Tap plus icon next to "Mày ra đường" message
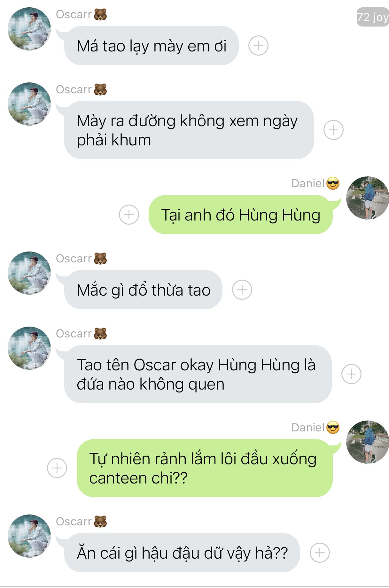The image size is (389, 588). click(x=333, y=130)
